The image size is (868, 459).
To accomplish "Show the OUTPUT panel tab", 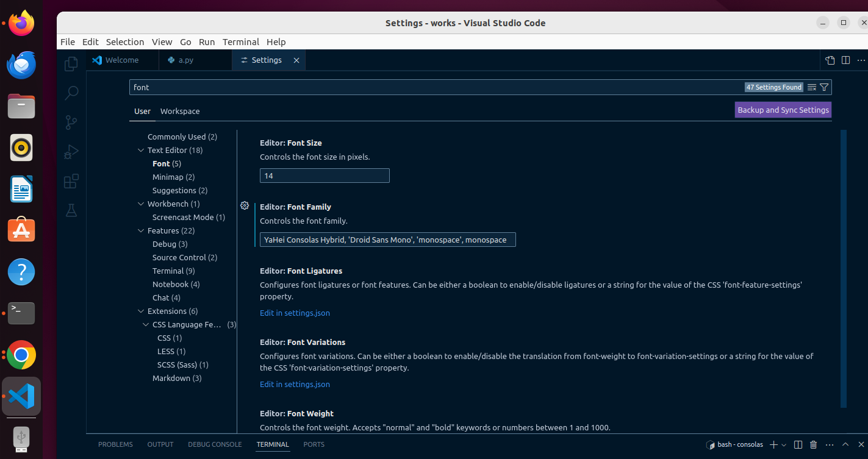I will coord(160,444).
